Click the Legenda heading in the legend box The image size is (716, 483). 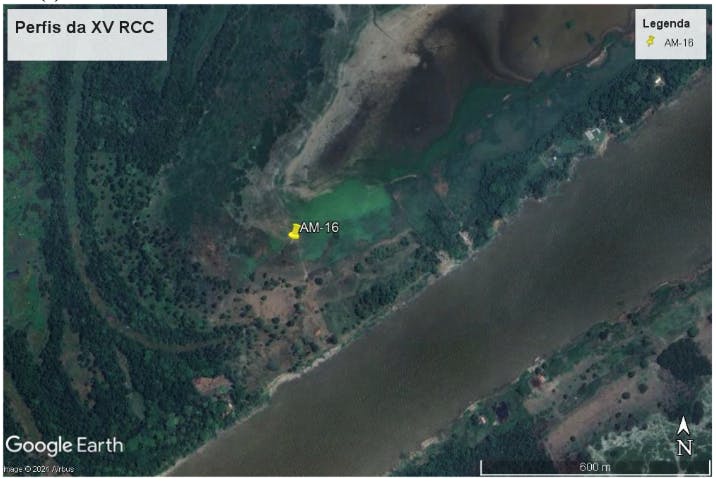pos(666,23)
